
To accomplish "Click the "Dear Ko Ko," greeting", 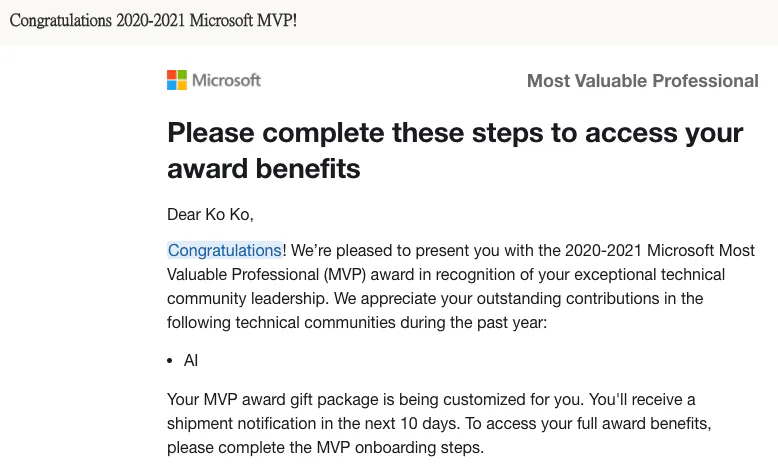I will click(x=210, y=214).
